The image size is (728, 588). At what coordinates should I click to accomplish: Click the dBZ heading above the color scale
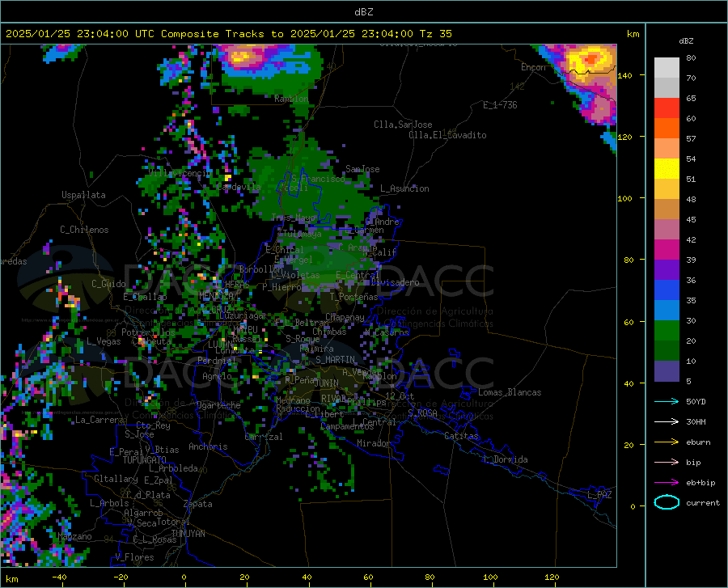[x=686, y=40]
